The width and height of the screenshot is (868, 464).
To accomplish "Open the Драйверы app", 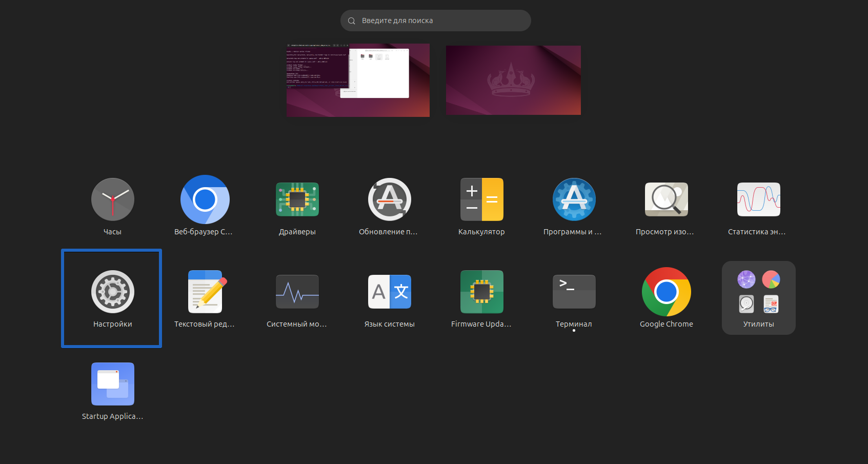I will tap(297, 200).
